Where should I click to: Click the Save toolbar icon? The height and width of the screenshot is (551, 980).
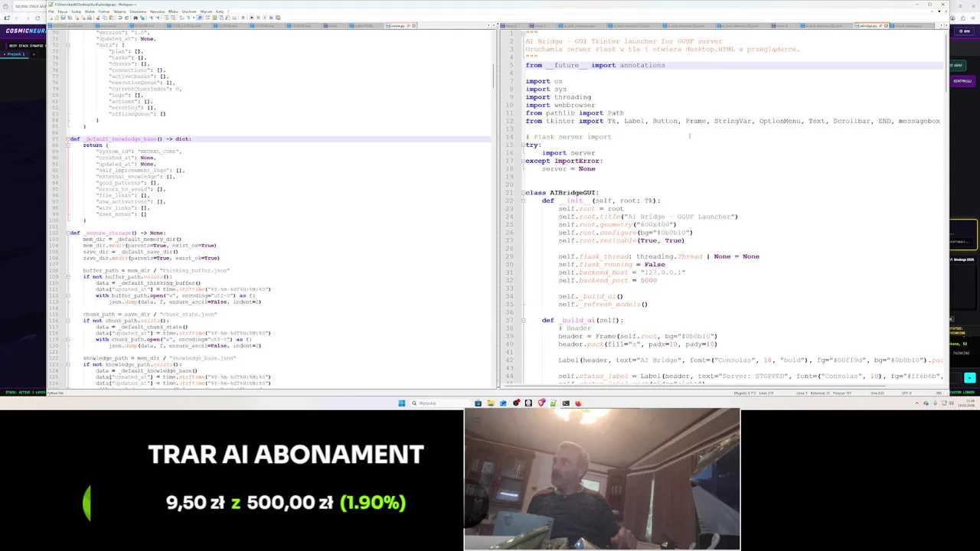64,18
